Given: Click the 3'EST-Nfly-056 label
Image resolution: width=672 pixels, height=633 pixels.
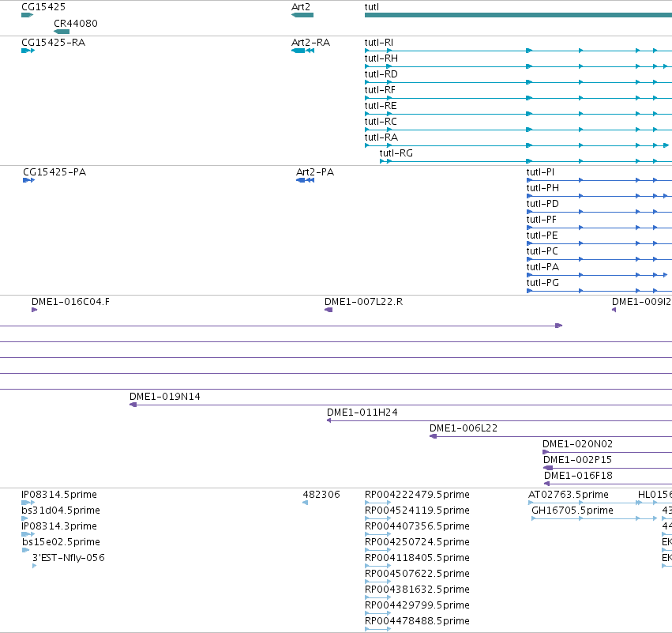Looking at the screenshot, I should click(x=69, y=559).
